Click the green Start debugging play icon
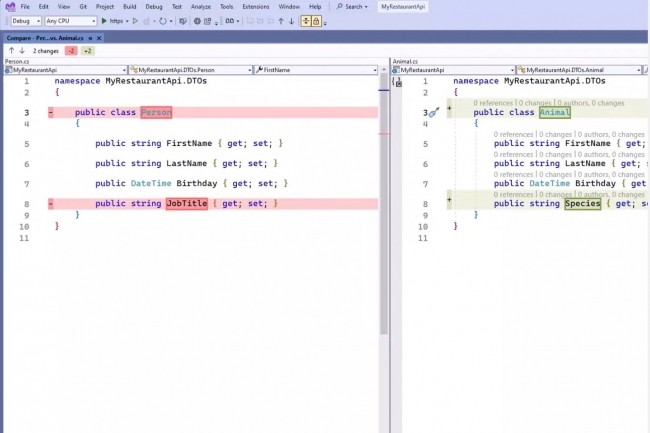The image size is (650, 433). [x=104, y=20]
